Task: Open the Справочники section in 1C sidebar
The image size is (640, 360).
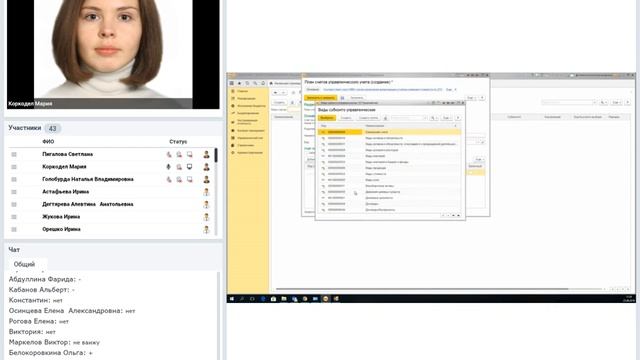Action: 246,145
